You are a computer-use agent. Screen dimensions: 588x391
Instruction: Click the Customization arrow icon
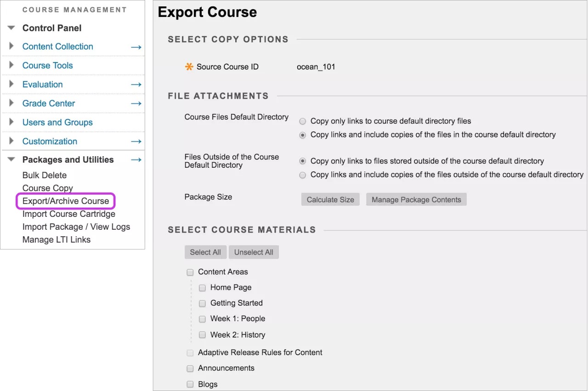click(x=136, y=141)
